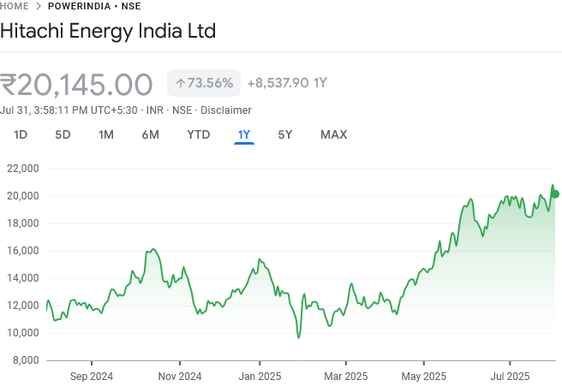This screenshot has width=562, height=392.
Task: Click the HOME breadcrumb link
Action: pos(16,6)
